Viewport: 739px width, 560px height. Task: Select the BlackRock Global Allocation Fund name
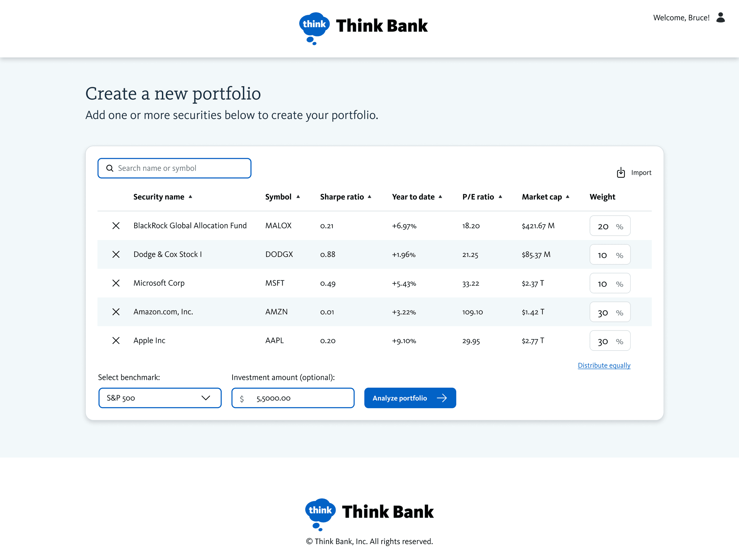[x=190, y=226]
